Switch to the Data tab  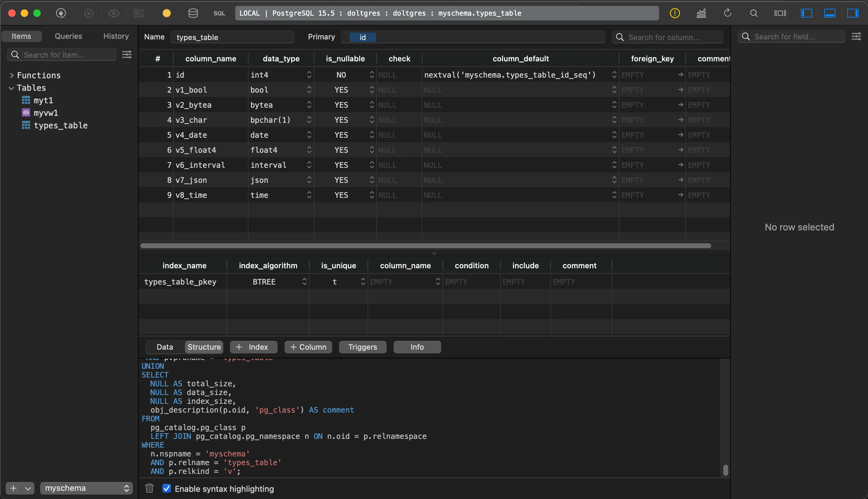click(165, 347)
